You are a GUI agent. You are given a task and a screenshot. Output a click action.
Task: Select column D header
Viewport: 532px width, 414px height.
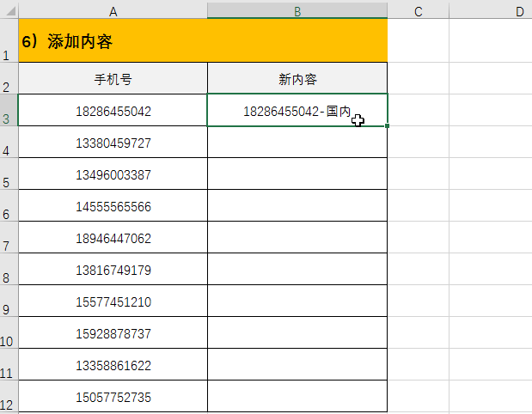[491, 10]
